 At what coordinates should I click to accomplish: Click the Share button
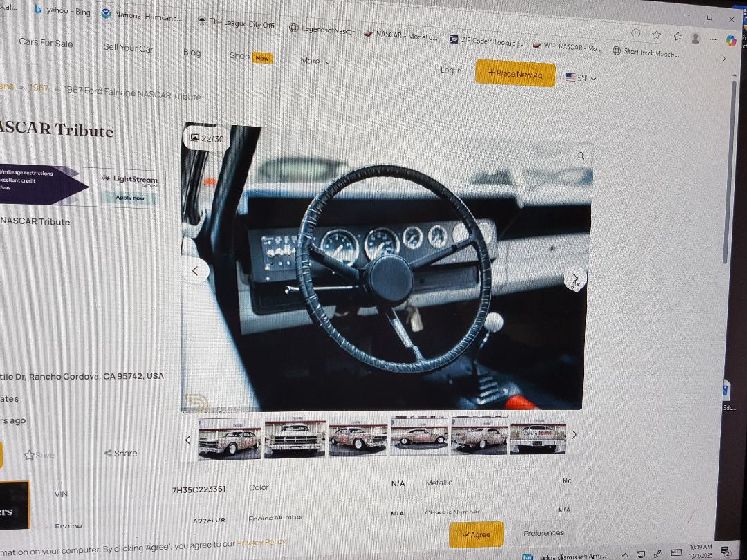(120, 454)
